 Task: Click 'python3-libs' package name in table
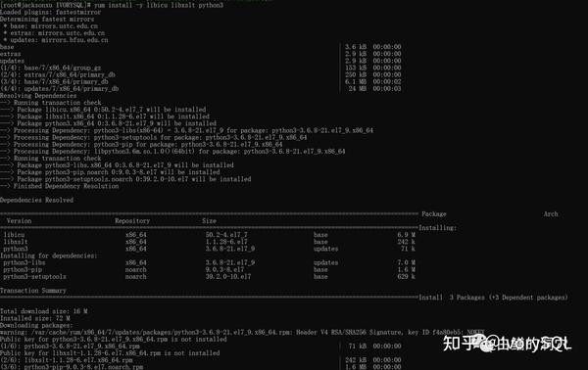click(24, 263)
